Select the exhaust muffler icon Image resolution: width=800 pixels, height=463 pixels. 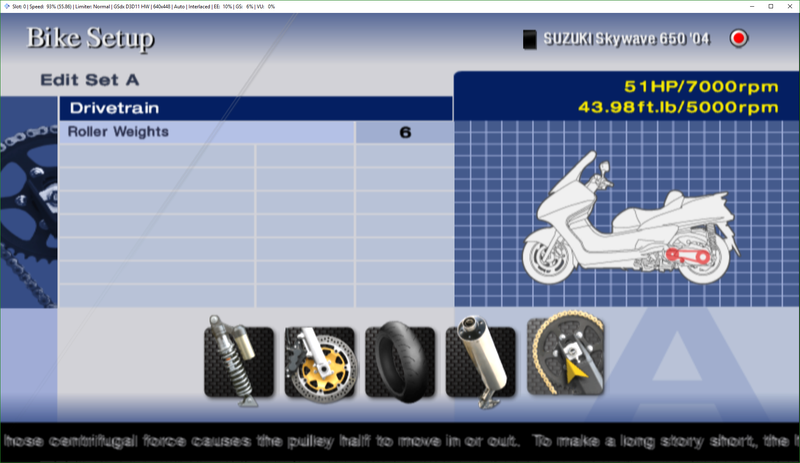481,361
